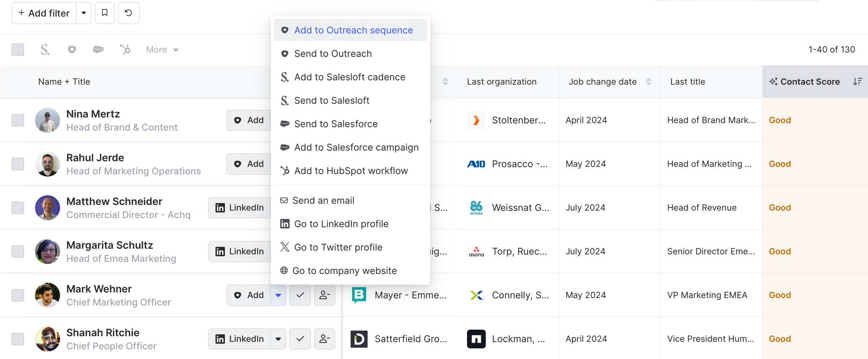
Task: Click the Outreach bulk action icon
Action: [72, 50]
